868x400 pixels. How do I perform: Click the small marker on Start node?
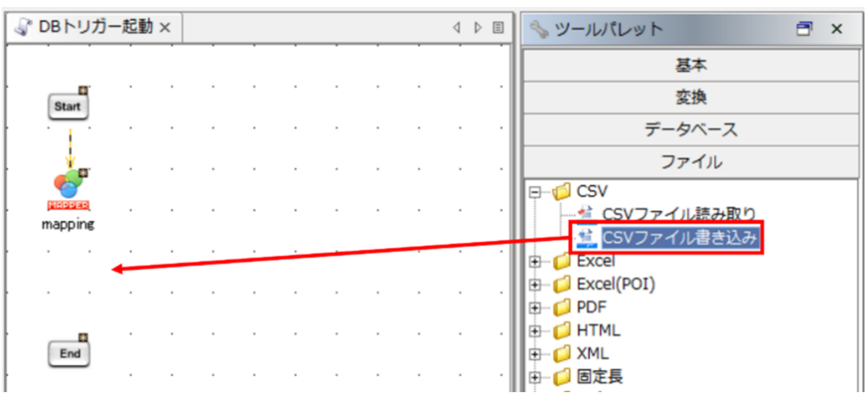click(83, 90)
